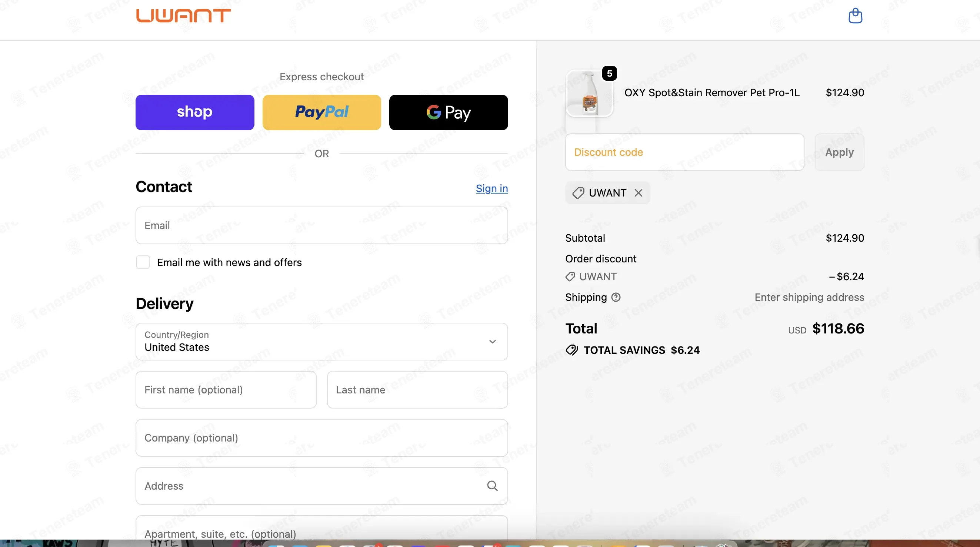Focus the Email input field

click(322, 225)
